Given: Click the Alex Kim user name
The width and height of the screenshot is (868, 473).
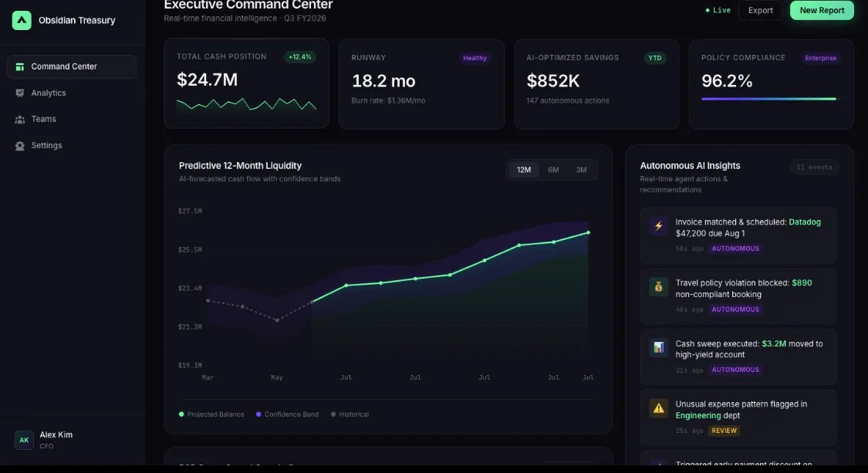Looking at the screenshot, I should click(56, 434).
